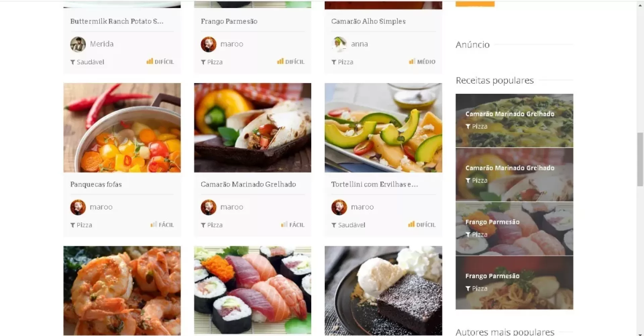Select Saudável category on Tortellini card
The width and height of the screenshot is (644, 336).
[x=351, y=225]
